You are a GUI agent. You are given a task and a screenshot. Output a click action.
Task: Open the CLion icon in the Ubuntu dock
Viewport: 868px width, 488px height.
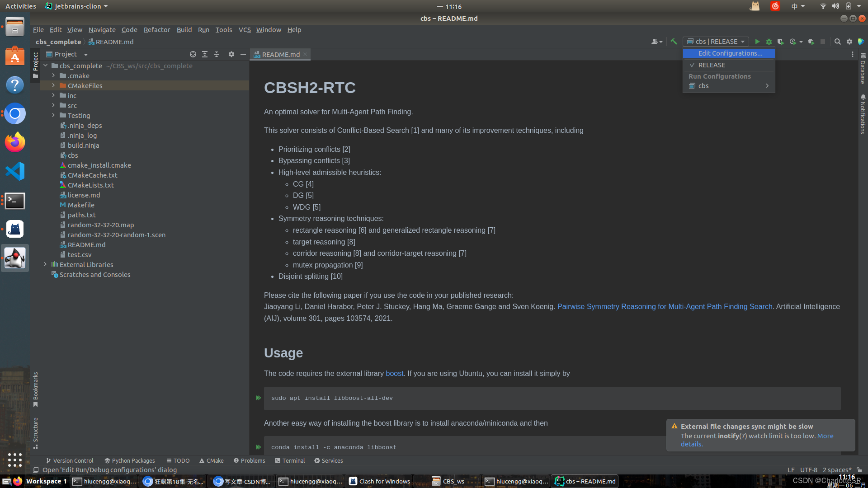(14, 258)
